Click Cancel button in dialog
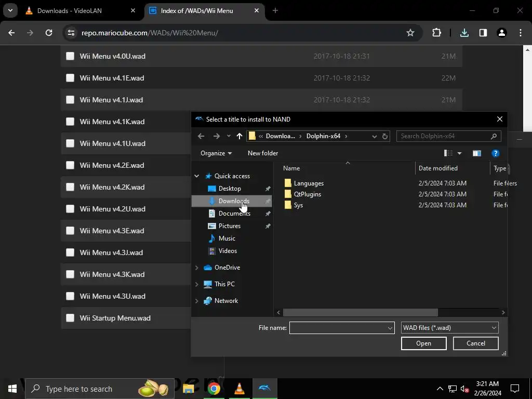 point(476,343)
